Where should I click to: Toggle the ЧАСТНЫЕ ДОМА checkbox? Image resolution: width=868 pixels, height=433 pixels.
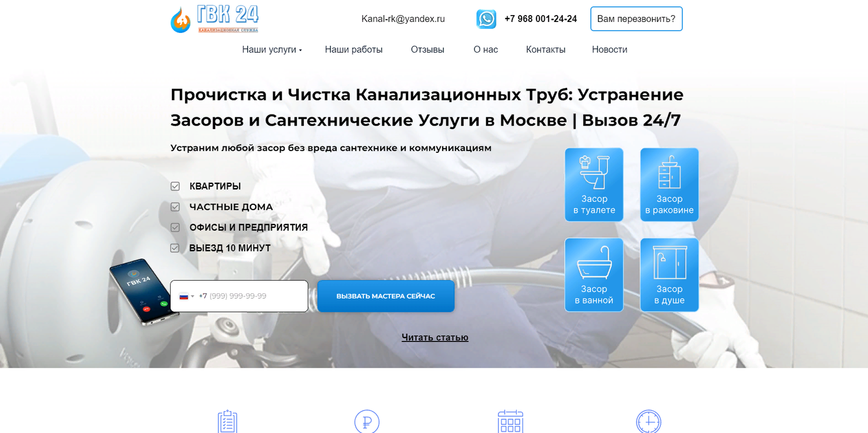[175, 207]
